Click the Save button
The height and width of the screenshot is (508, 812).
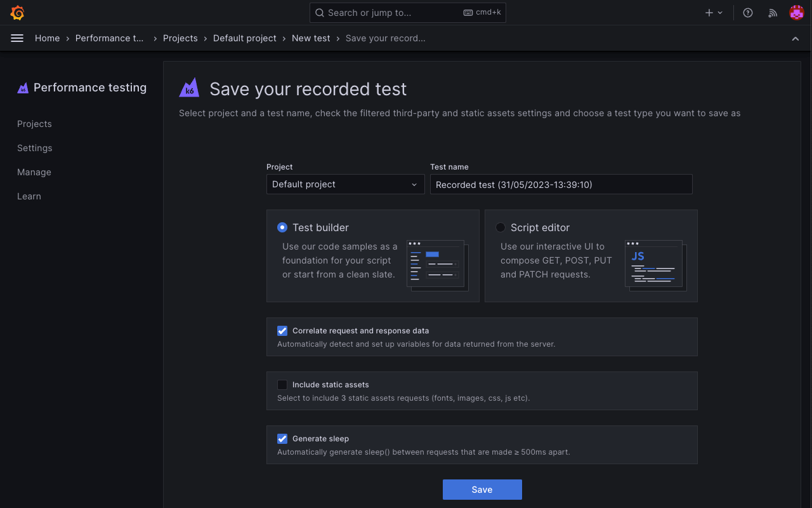click(x=482, y=490)
